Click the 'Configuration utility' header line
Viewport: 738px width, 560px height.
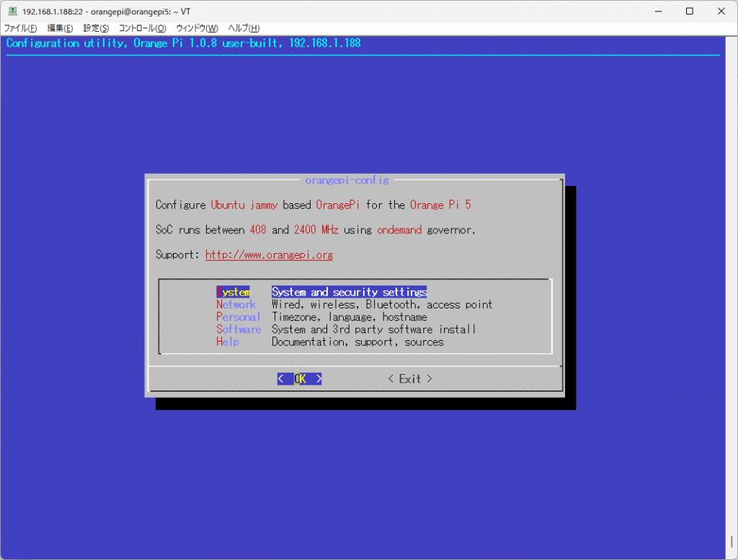point(184,43)
